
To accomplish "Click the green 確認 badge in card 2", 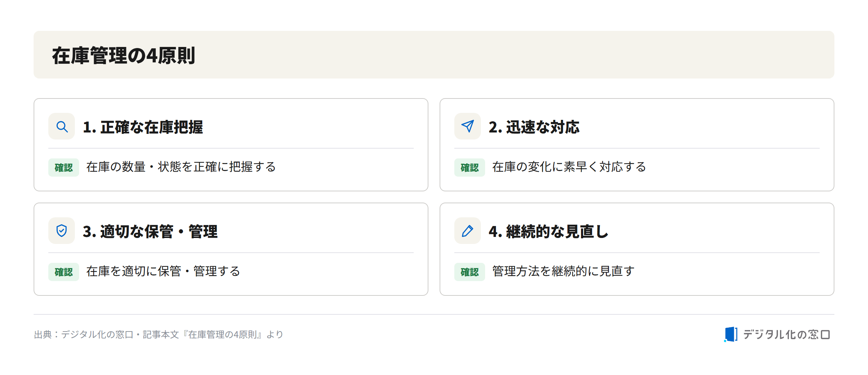I will [470, 168].
